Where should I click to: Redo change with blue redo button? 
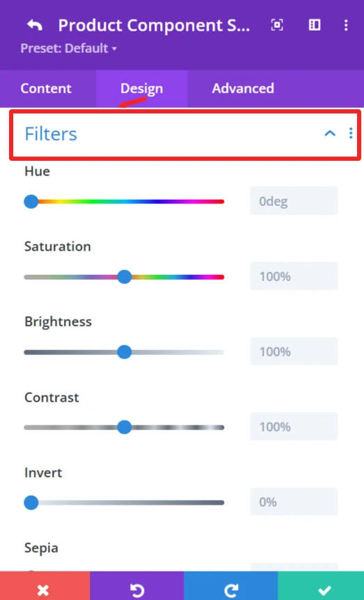[x=231, y=586]
